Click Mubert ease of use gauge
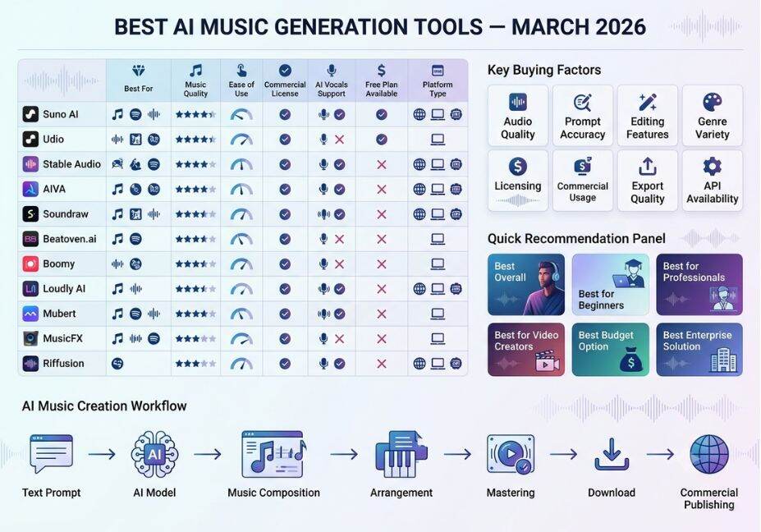 click(241, 314)
